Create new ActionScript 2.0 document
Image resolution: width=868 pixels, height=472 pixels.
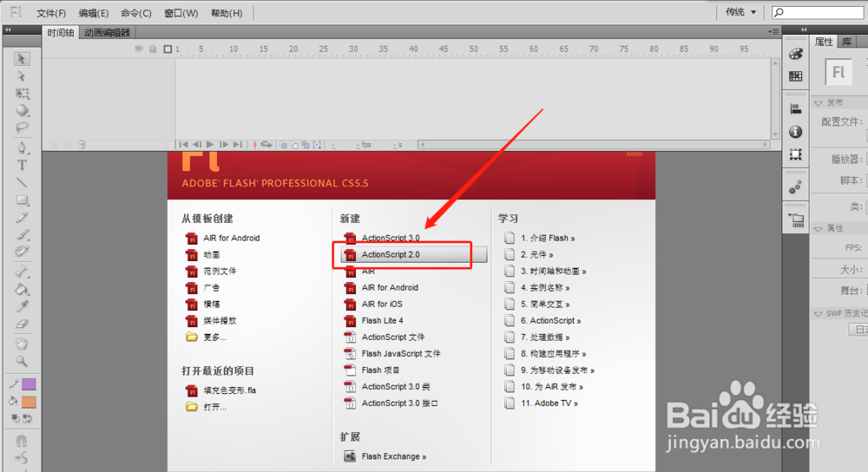[x=413, y=254]
